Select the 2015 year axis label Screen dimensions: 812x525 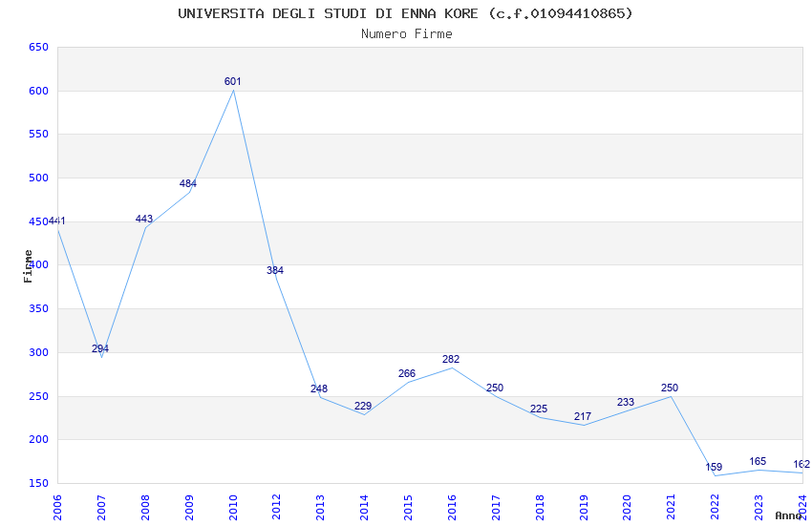tap(408, 508)
